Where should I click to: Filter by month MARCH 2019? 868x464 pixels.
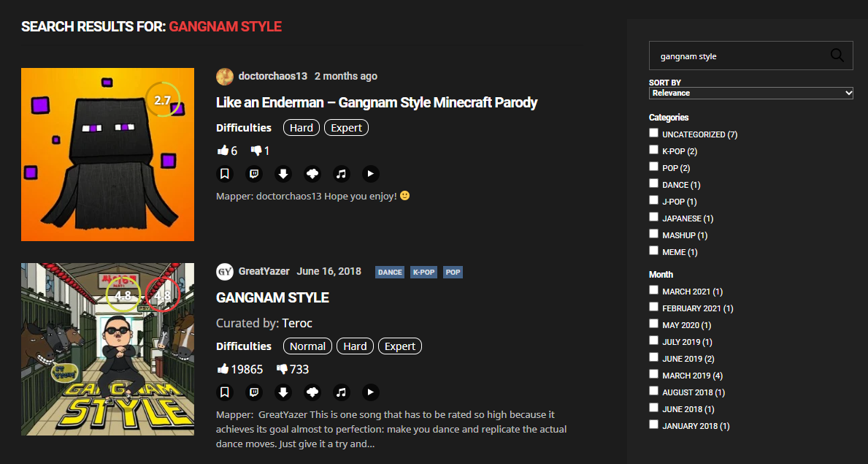654,374
